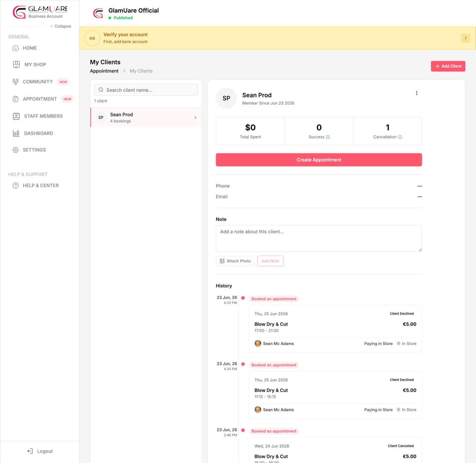Screen dimensions: 476x463
Task: Click Sean Mc Adams avatar in the 17:00 appointment
Action: click(x=258, y=344)
